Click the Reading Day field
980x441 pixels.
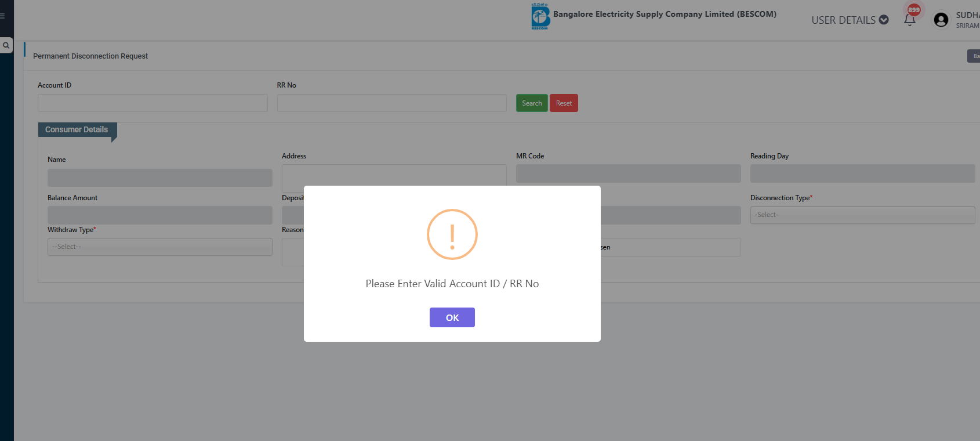point(862,173)
